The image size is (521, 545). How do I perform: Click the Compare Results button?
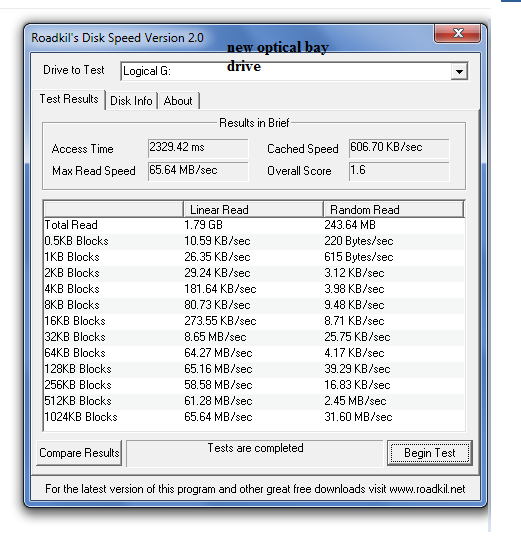click(79, 453)
